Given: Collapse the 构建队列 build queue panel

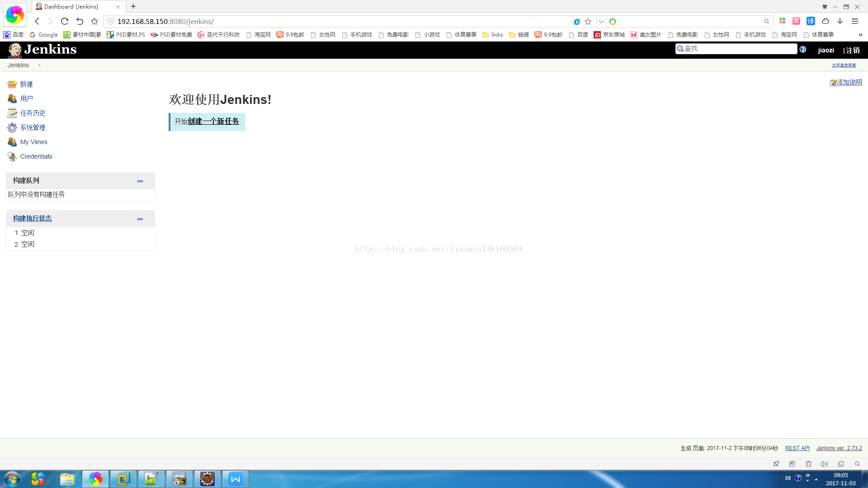Looking at the screenshot, I should pos(140,181).
